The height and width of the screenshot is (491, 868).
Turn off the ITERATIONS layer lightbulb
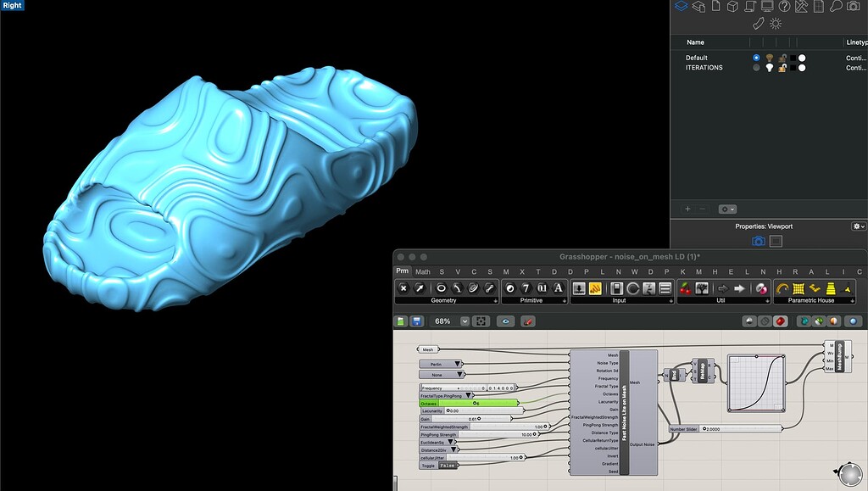tap(770, 68)
